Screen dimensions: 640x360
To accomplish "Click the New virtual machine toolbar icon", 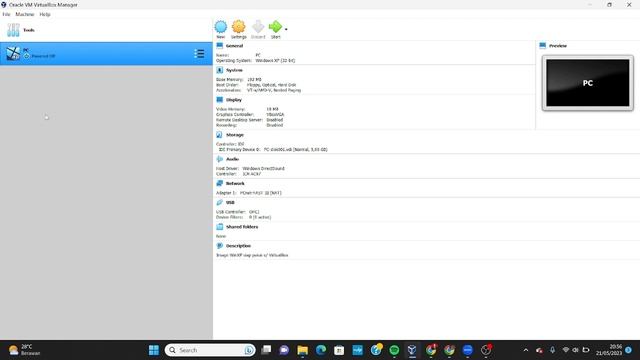I will (221, 27).
